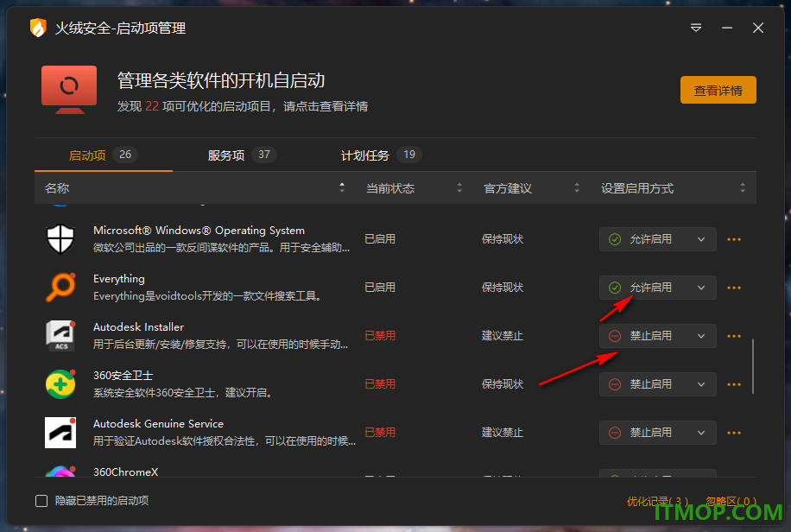The width and height of the screenshot is (791, 532).
Task: Click the Huorong flame shield logo
Action: click(x=38, y=28)
